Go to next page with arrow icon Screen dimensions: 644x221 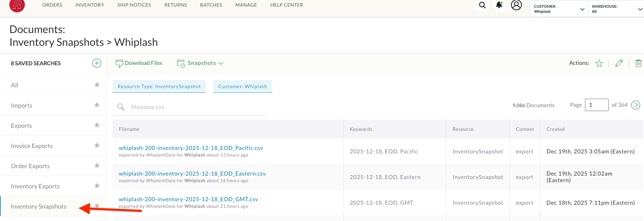point(635,105)
